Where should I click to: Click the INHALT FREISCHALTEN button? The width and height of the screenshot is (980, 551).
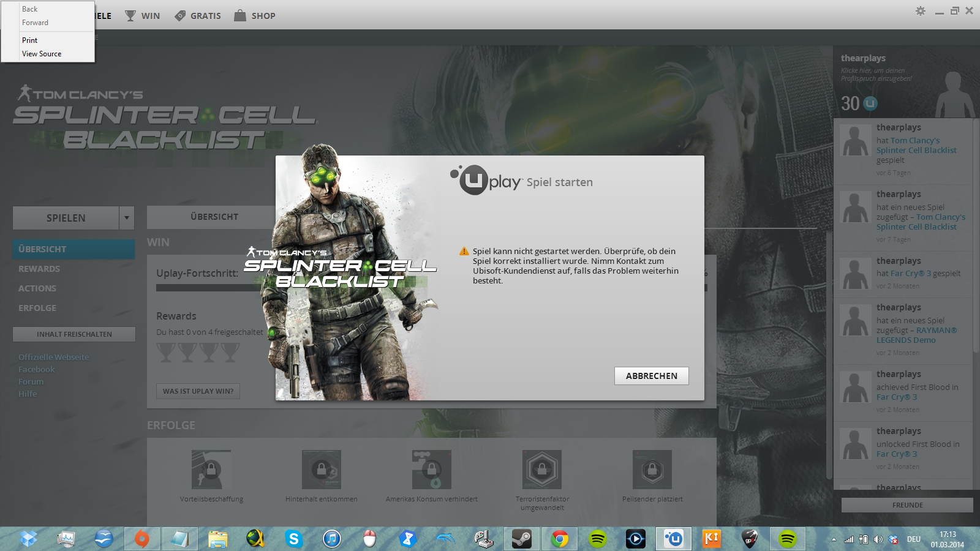(x=74, y=334)
